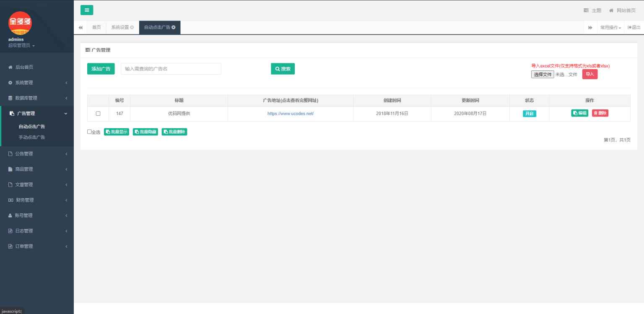Click the 添加广告 button
This screenshot has width=644, height=314.
point(101,69)
